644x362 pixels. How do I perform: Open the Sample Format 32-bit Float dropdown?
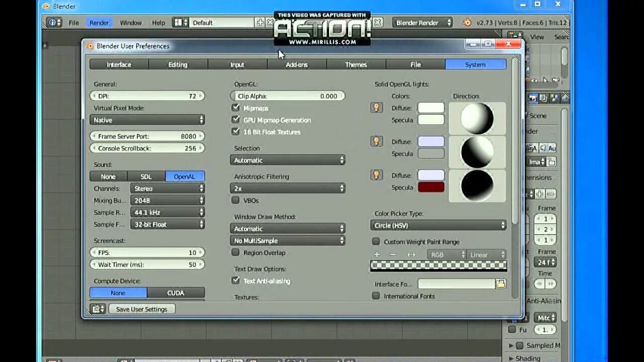point(168,224)
